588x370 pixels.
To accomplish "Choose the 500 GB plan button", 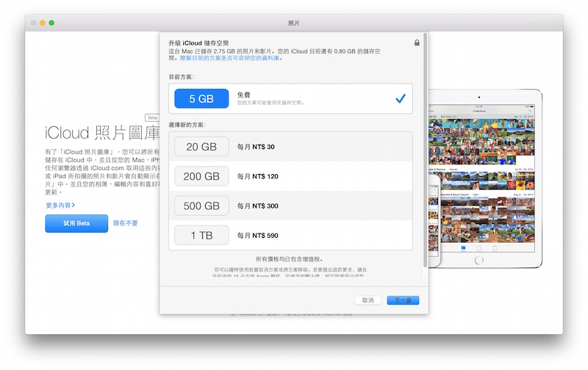I will tap(201, 206).
